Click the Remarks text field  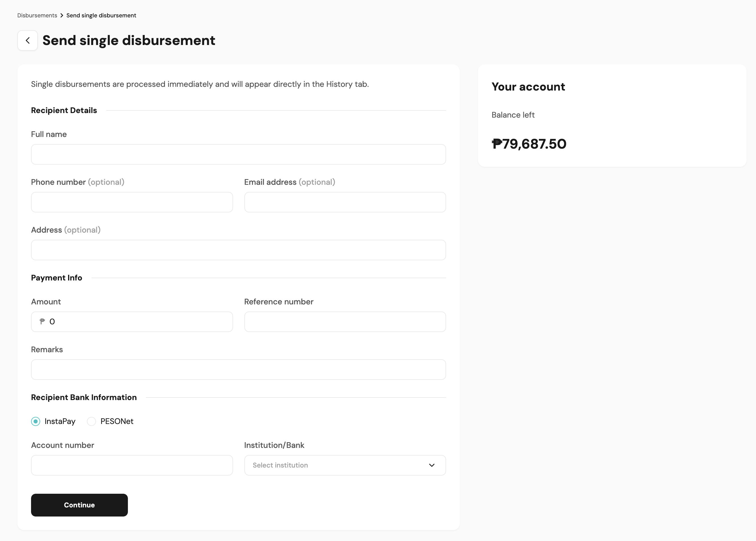coord(238,370)
